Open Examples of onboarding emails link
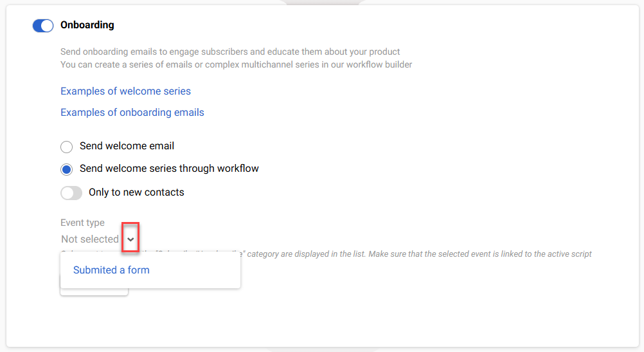 (x=132, y=112)
